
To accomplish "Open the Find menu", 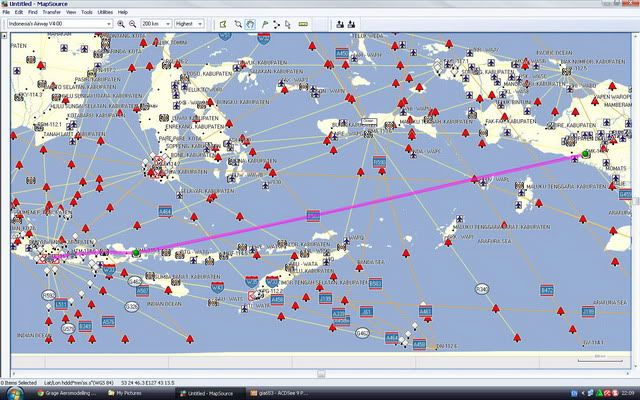I will point(33,12).
